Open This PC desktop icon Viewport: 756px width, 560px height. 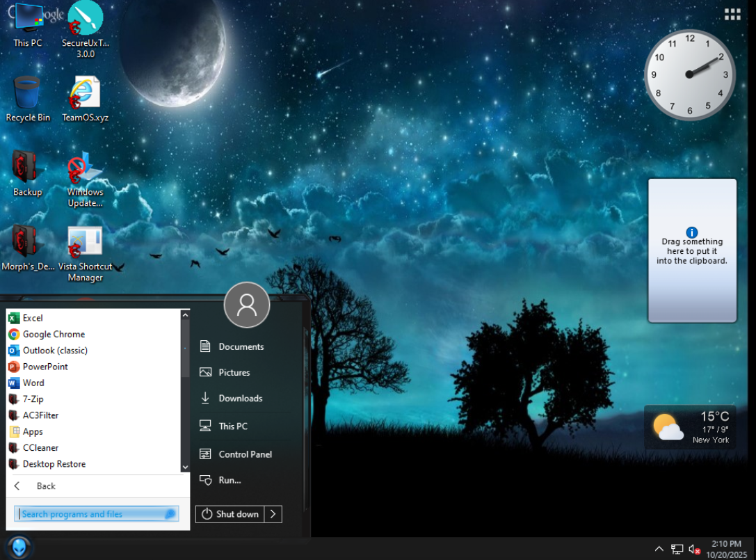pos(28,24)
